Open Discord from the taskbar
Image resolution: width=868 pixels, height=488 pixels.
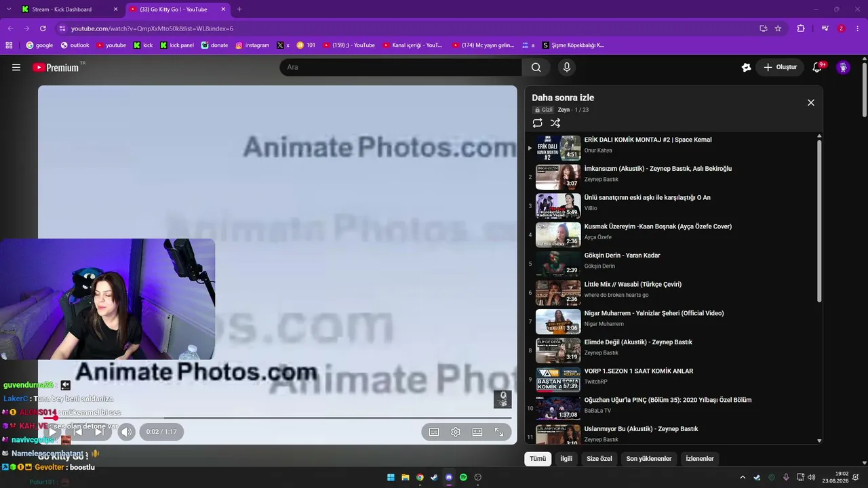point(448,477)
